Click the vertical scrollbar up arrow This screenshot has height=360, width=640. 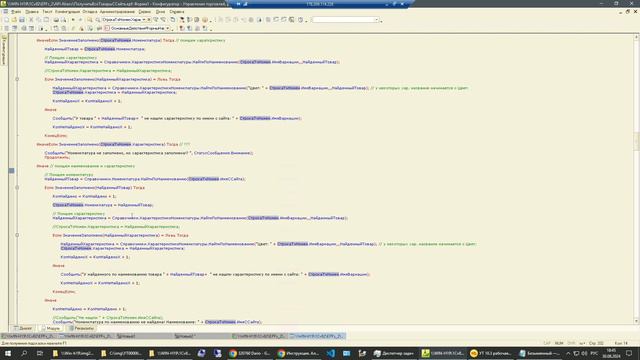(x=636, y=37)
